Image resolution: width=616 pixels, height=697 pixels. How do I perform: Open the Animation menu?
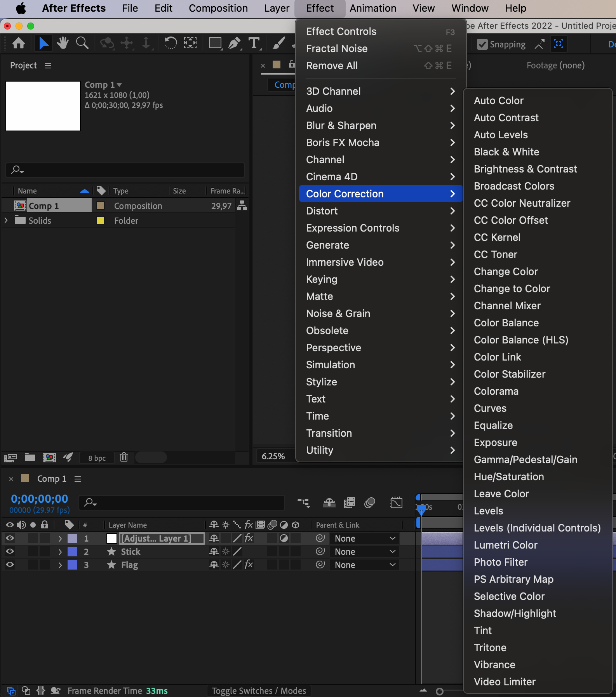(x=373, y=8)
